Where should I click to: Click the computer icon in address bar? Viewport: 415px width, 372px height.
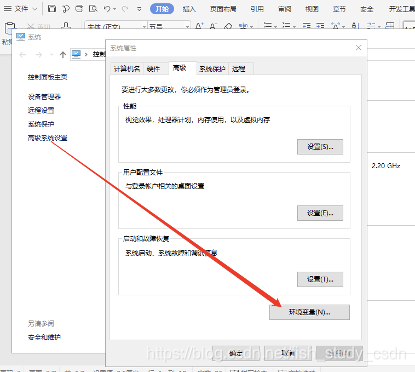pos(76,54)
